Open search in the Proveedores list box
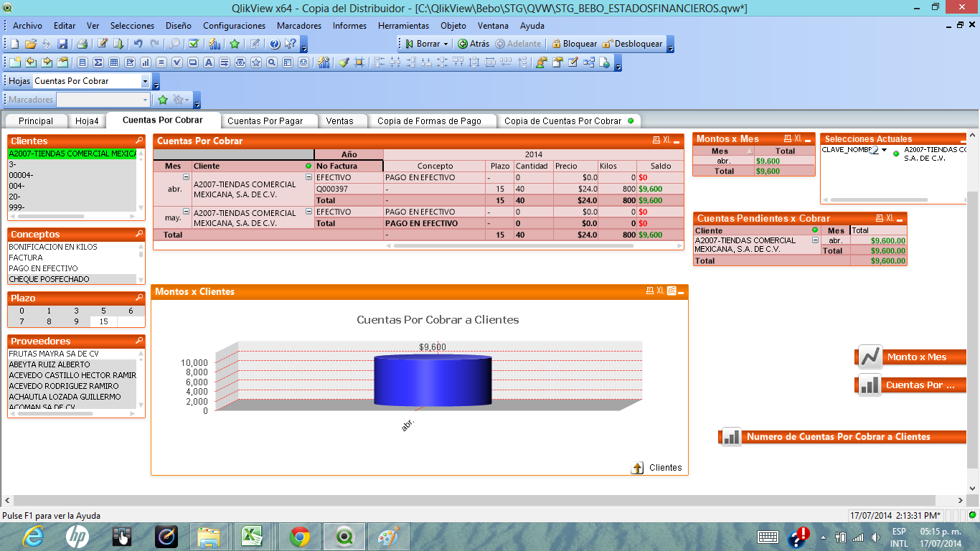The width and height of the screenshot is (980, 551). (x=139, y=341)
